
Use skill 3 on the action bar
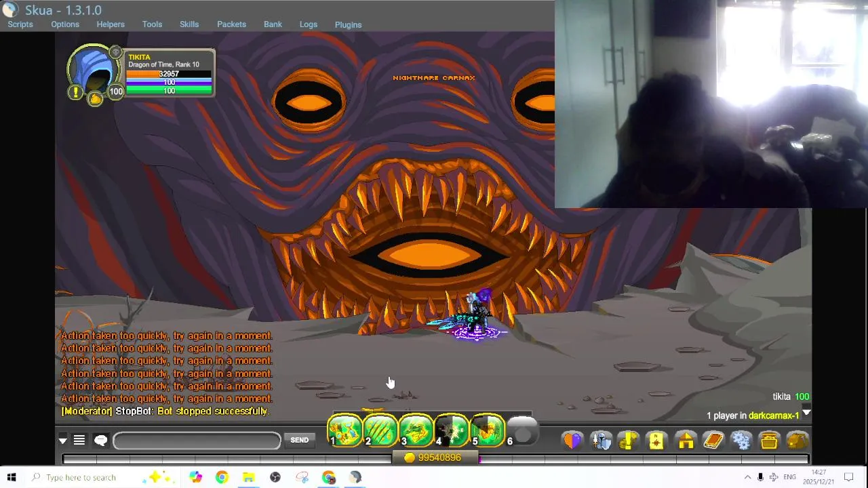416,430
